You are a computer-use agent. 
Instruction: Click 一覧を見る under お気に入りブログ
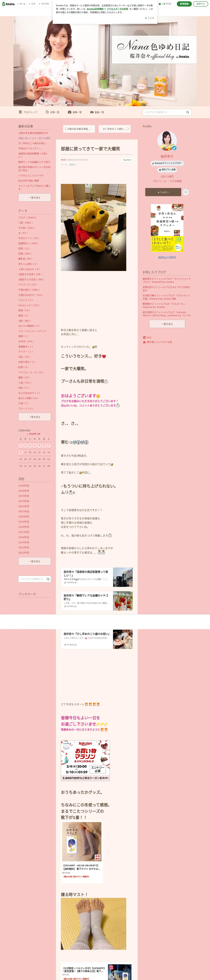[x=167, y=324]
